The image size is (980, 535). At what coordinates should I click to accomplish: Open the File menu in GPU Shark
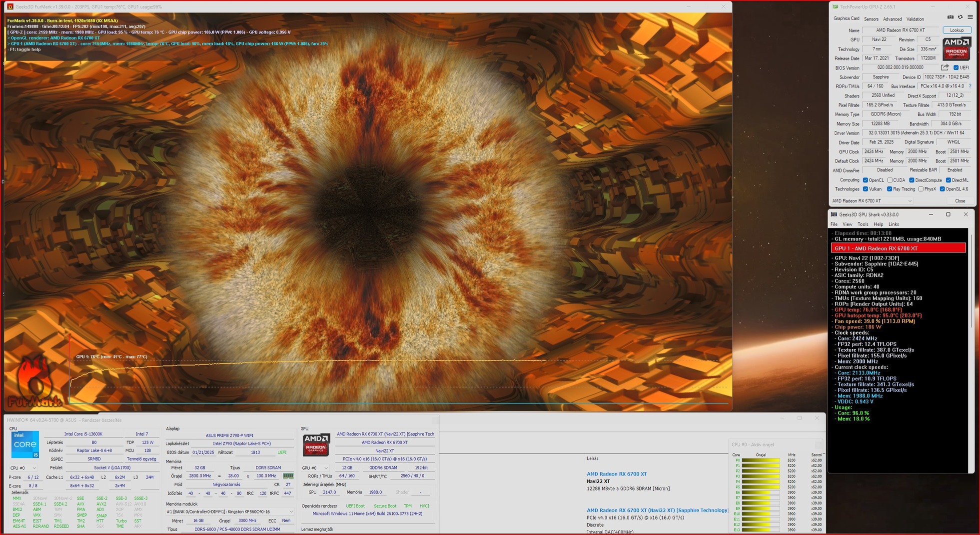pos(834,224)
